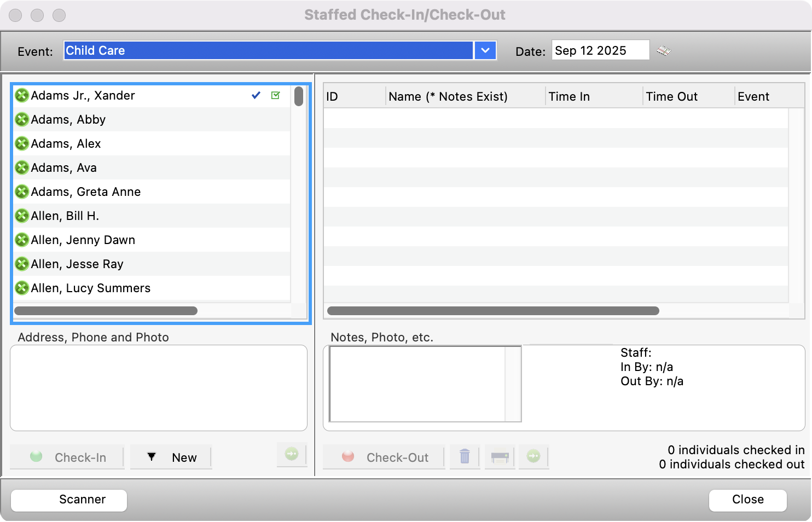Image resolution: width=812 pixels, height=522 pixels.
Task: Click the filter icon on the New button
Action: click(152, 457)
